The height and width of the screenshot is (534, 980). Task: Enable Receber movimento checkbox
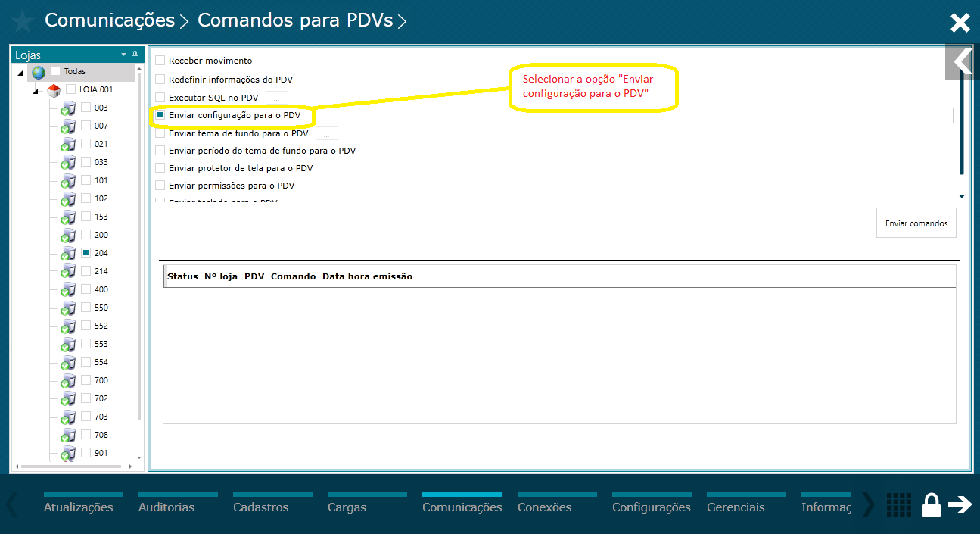[x=160, y=61]
